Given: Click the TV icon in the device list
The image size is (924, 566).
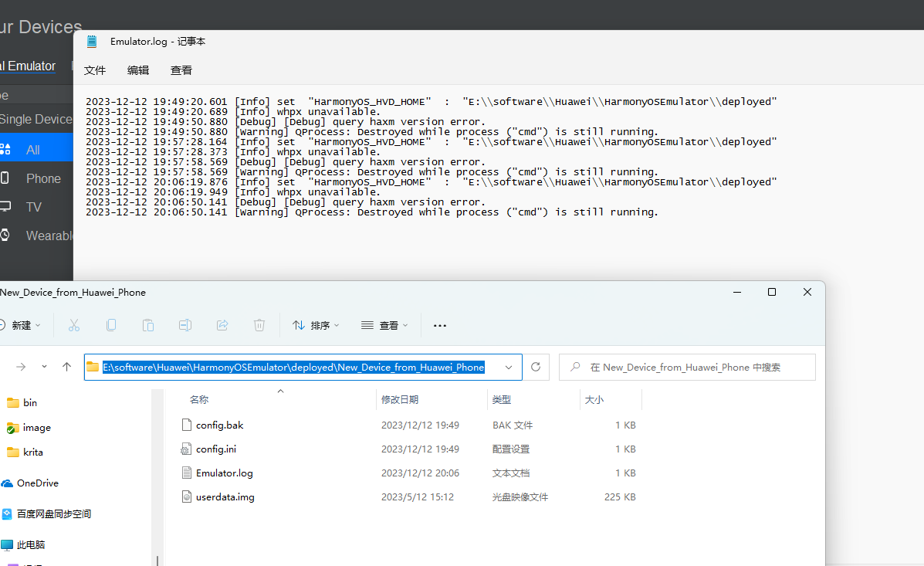Looking at the screenshot, I should coord(5,206).
